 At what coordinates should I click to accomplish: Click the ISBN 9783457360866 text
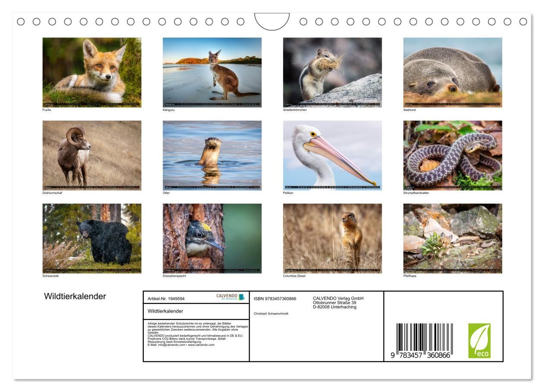pyautogui.click(x=275, y=299)
